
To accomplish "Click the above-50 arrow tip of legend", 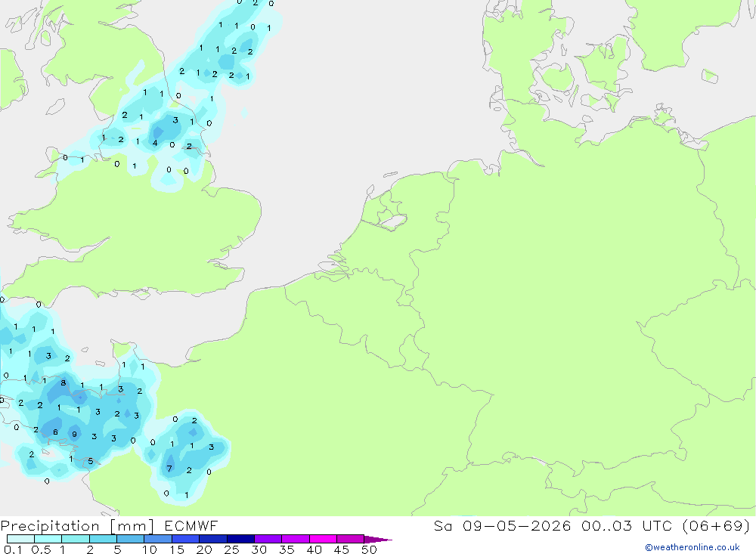I will coord(378,540).
